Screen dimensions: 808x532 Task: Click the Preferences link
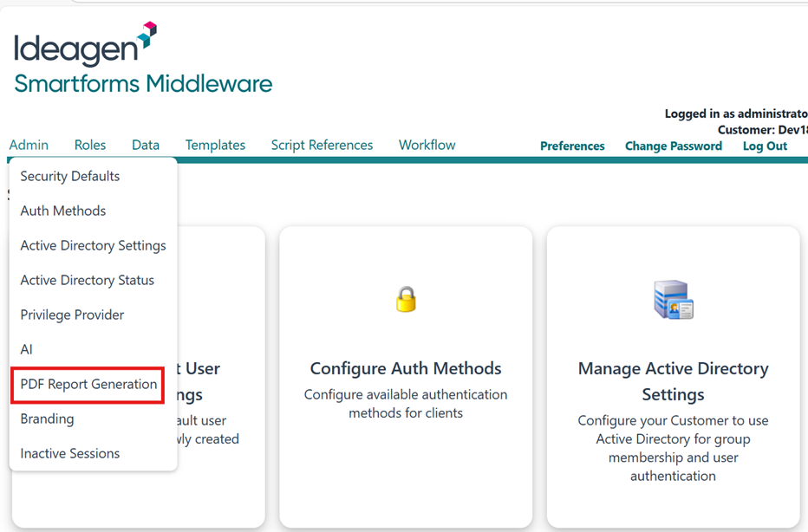(572, 146)
